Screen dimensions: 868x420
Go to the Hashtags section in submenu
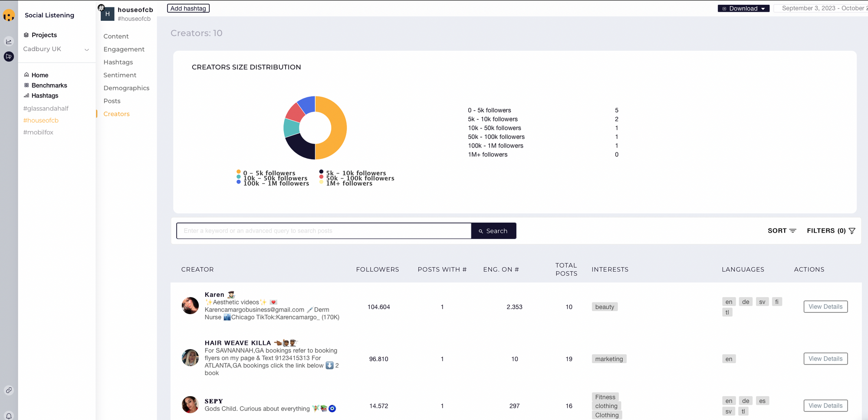118,62
